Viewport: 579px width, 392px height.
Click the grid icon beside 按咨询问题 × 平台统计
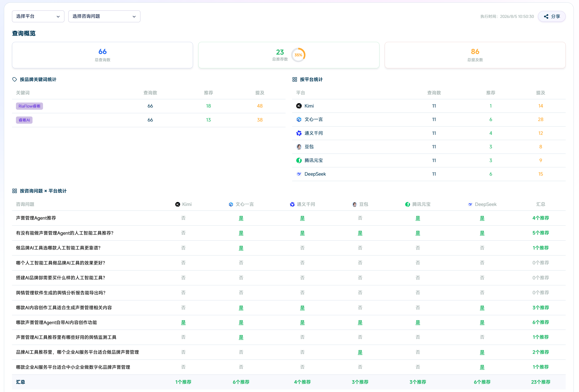point(15,191)
